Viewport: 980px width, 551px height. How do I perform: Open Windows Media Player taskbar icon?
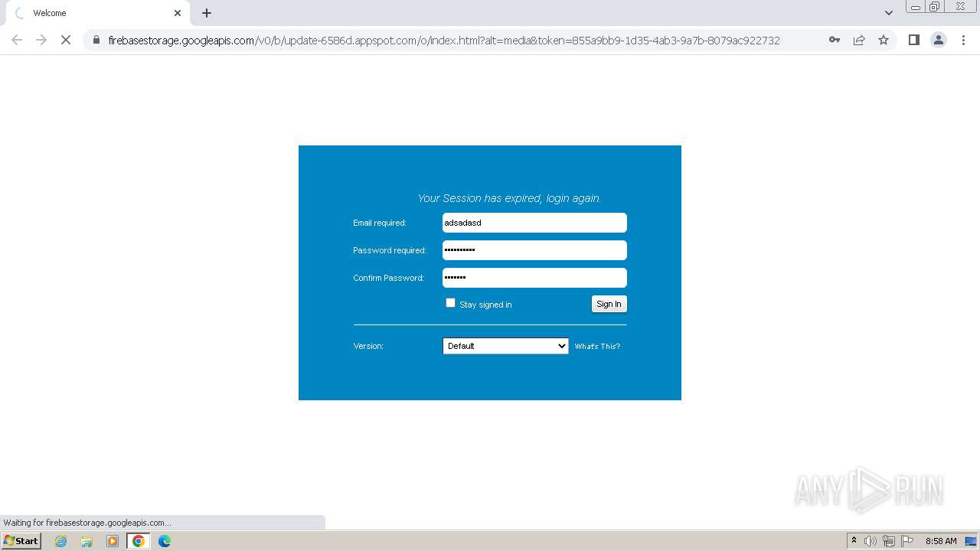point(113,541)
